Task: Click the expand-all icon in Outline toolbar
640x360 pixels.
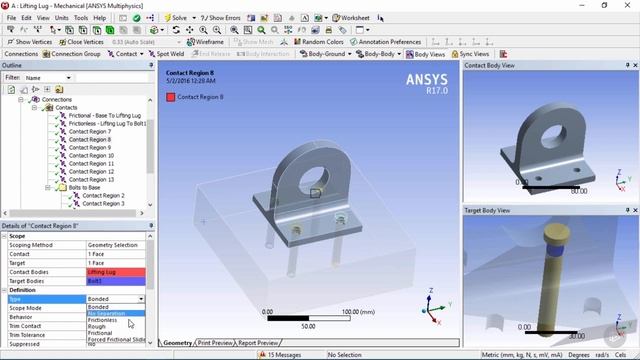Action: 47,89
